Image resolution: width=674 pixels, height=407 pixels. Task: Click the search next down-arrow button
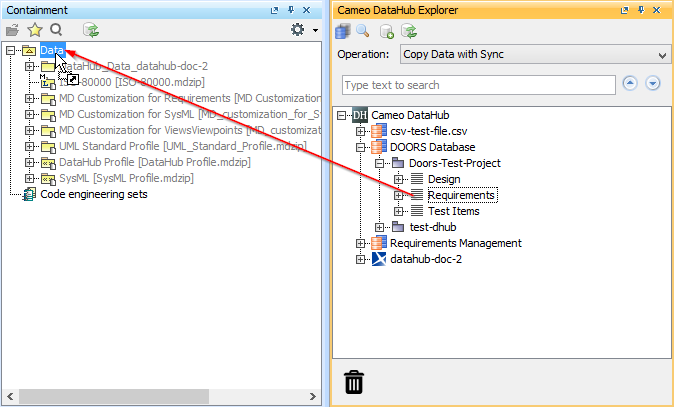coord(653,83)
